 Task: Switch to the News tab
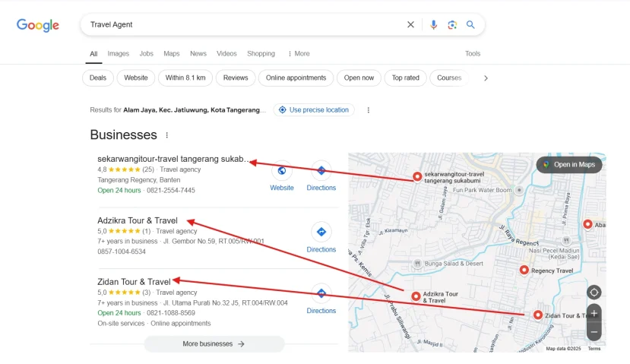[x=198, y=53]
